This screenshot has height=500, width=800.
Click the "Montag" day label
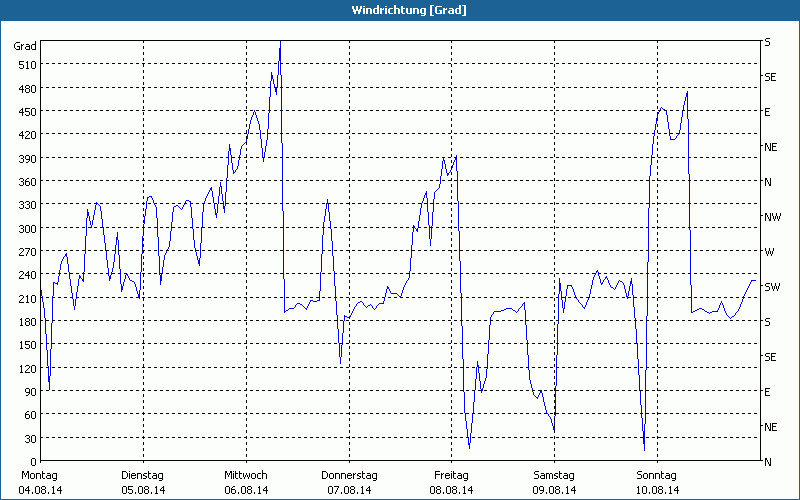pyautogui.click(x=39, y=476)
